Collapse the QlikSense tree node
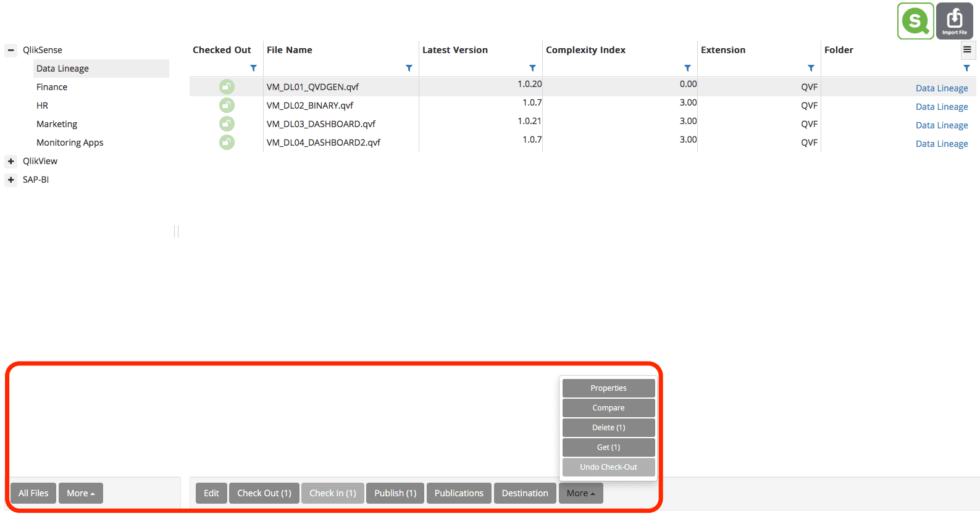The width and height of the screenshot is (980, 516). tap(11, 50)
